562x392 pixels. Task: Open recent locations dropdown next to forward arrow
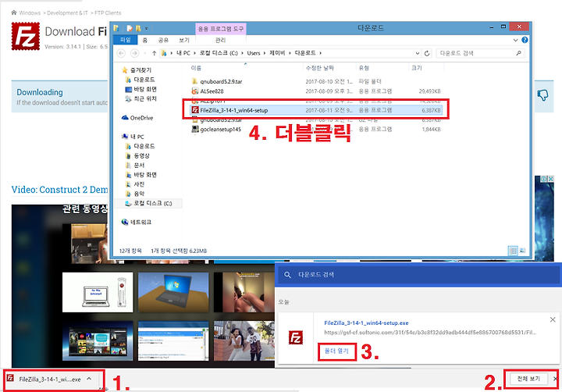click(x=145, y=53)
